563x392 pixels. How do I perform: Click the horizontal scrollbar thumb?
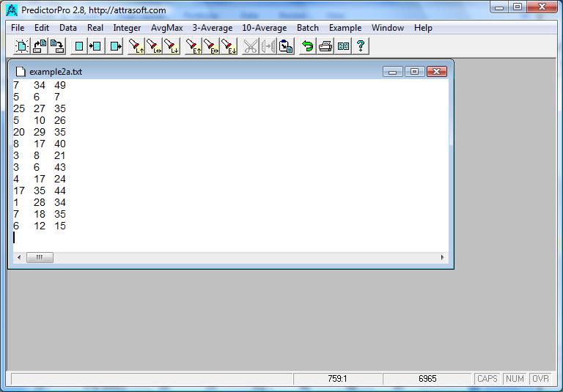coord(40,257)
